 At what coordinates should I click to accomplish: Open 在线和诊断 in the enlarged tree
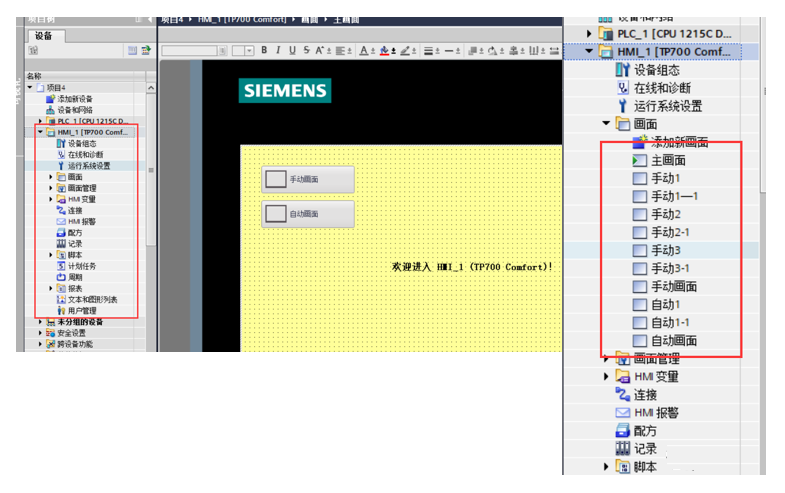tap(662, 88)
